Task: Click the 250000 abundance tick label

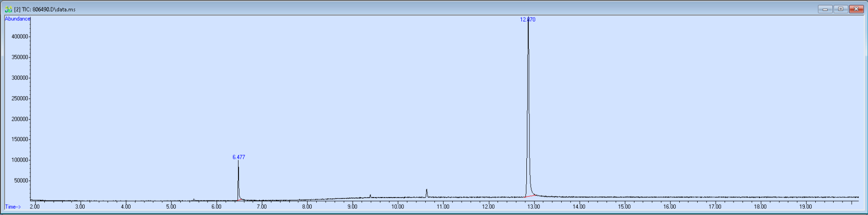Action: [x=19, y=99]
